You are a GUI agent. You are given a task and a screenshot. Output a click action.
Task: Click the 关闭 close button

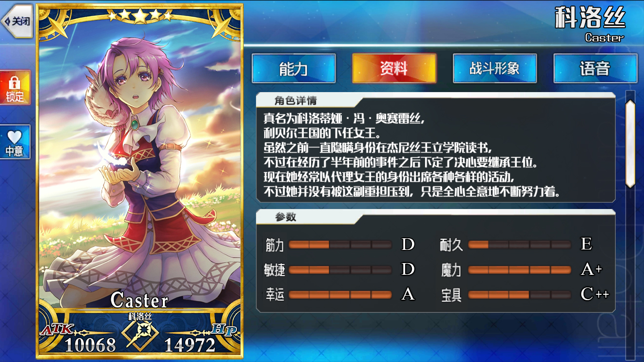point(18,21)
